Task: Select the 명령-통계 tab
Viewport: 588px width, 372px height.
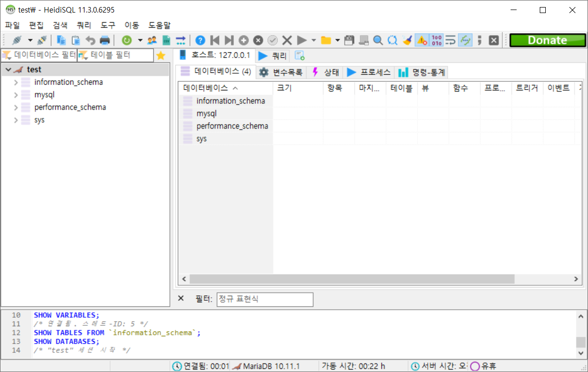Action: tap(422, 72)
